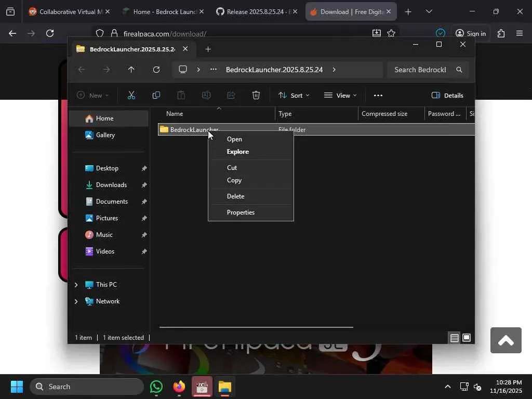Toggle the Details pane button
The height and width of the screenshot is (399, 532).
pyautogui.click(x=447, y=96)
